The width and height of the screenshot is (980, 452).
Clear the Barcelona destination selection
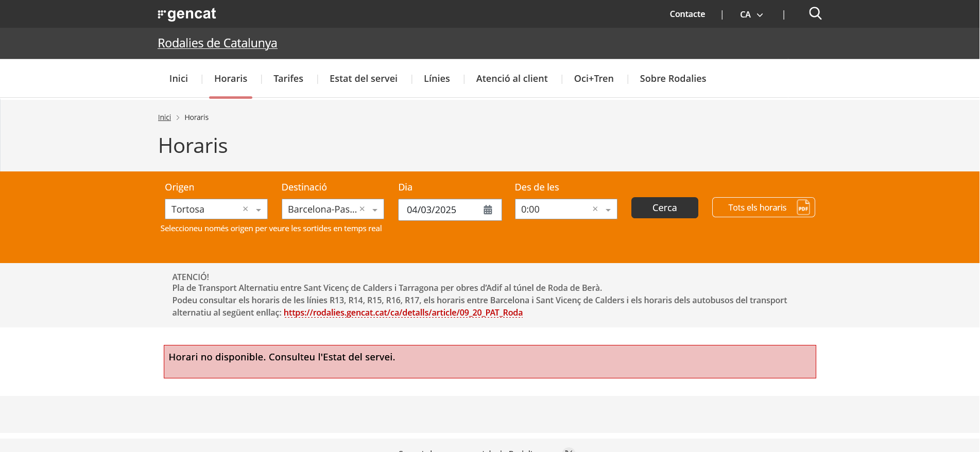(x=362, y=209)
